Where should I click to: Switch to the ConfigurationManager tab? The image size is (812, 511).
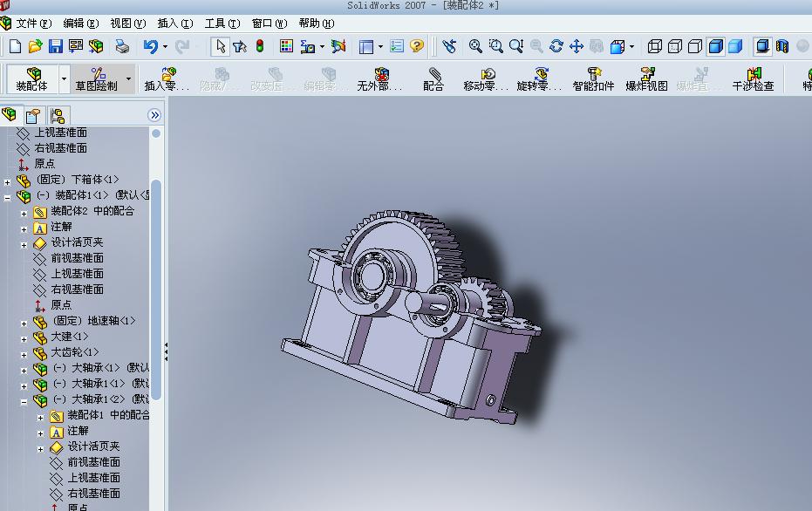click(58, 115)
